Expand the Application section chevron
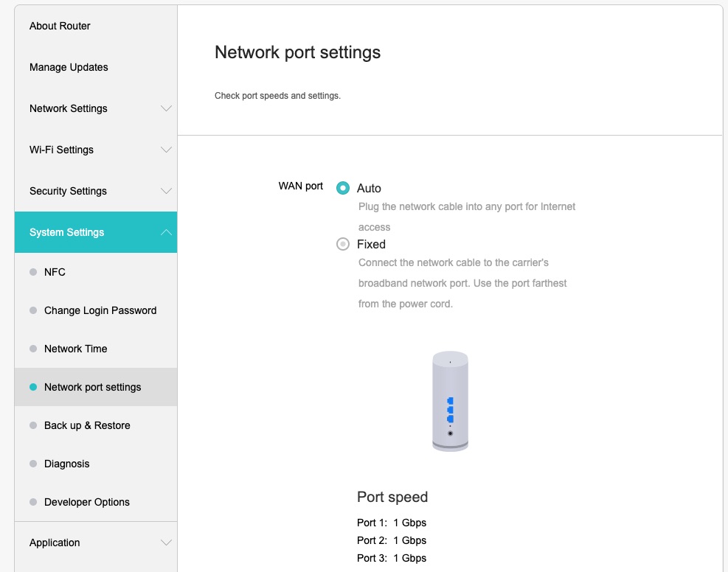This screenshot has width=728, height=572. click(166, 543)
